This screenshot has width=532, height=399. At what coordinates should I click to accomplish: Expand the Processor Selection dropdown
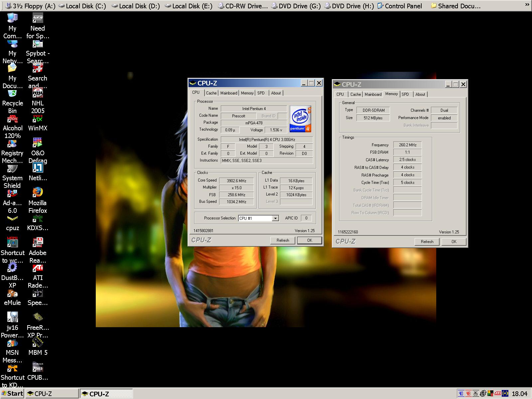tap(275, 218)
